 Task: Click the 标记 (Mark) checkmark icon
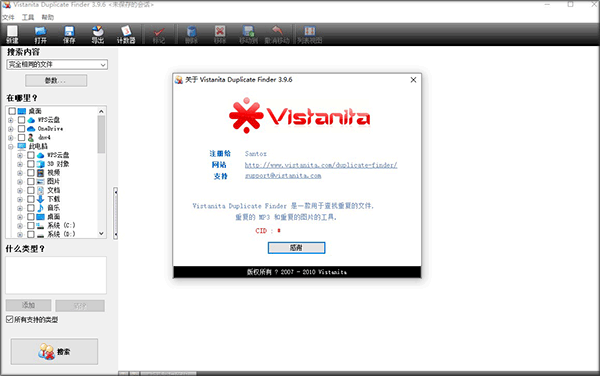click(159, 31)
